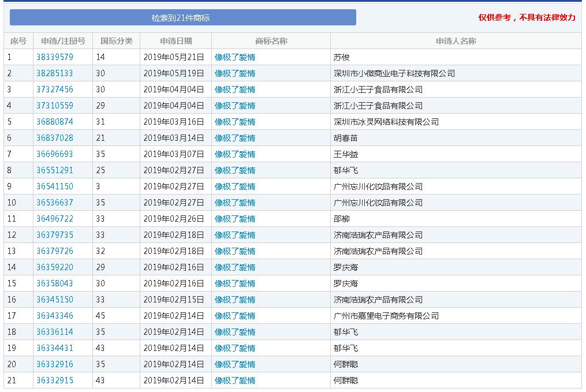The width and height of the screenshot is (586, 392).
Task: Open registration number 38339579
Action: click(x=55, y=57)
